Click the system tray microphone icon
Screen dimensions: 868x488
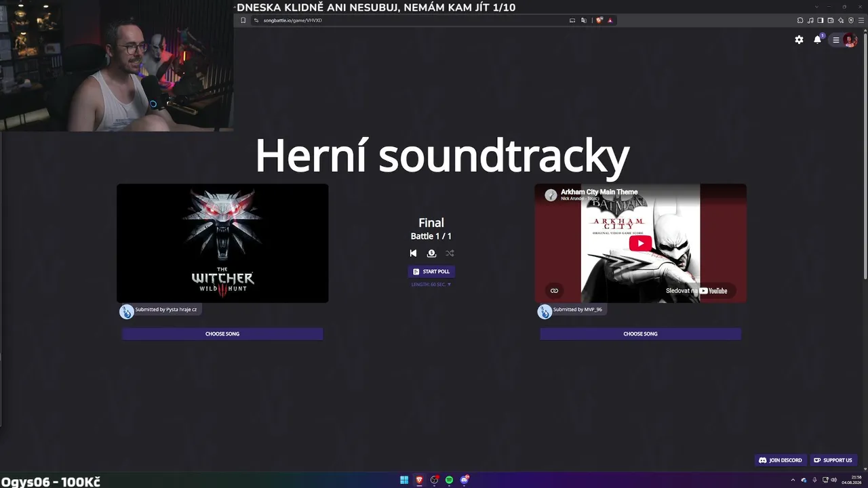coord(814,480)
